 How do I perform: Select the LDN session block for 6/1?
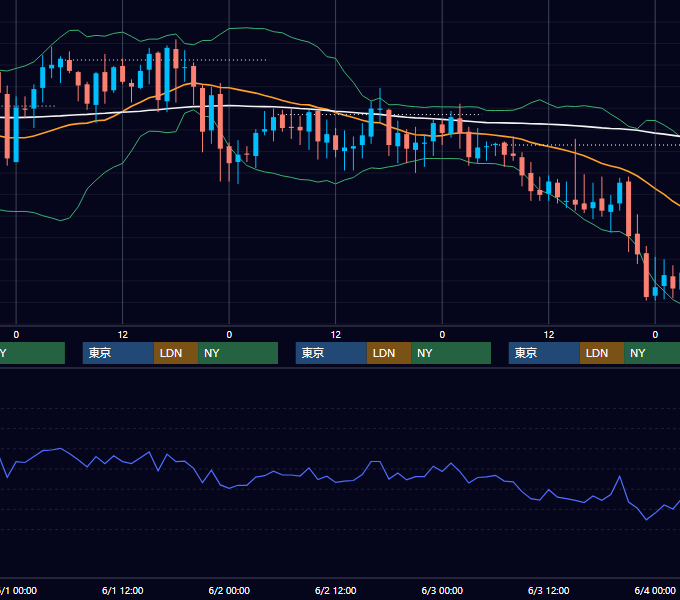point(176,353)
